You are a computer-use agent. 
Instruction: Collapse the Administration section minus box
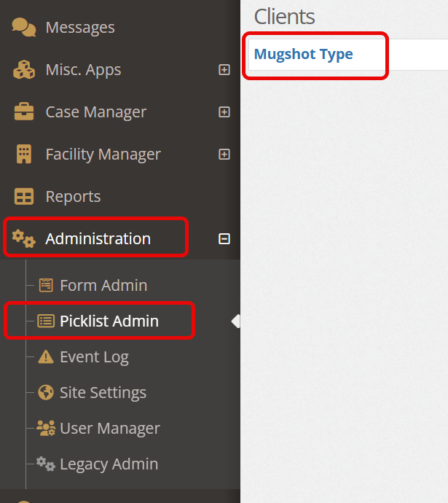224,238
